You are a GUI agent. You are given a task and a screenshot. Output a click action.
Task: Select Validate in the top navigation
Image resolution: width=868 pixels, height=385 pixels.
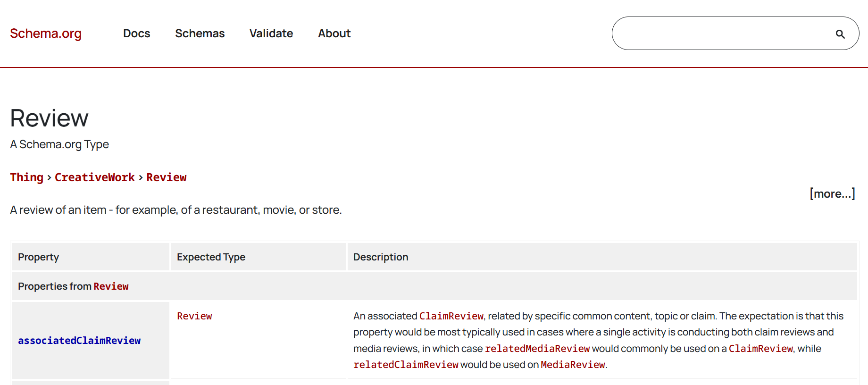click(271, 33)
